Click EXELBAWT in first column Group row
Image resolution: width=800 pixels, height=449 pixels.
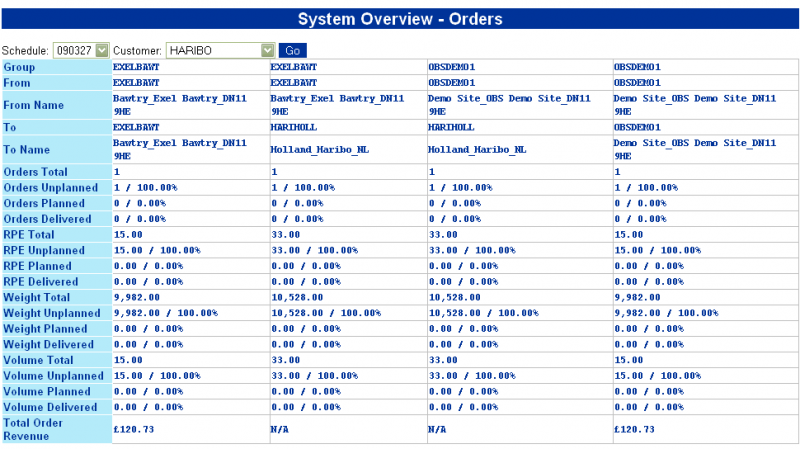(x=136, y=67)
